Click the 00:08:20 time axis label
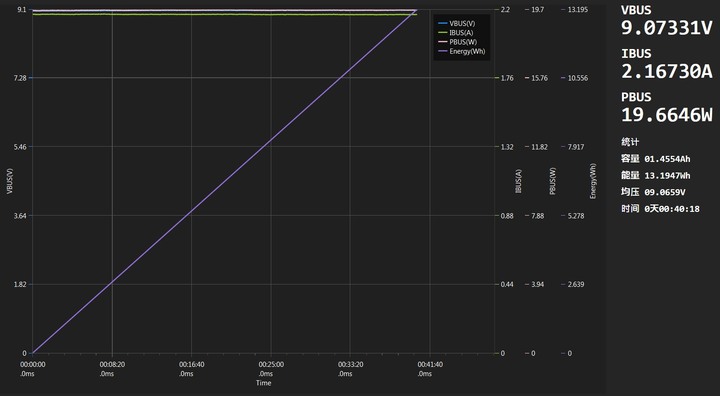720x396 pixels. pyautogui.click(x=112, y=364)
